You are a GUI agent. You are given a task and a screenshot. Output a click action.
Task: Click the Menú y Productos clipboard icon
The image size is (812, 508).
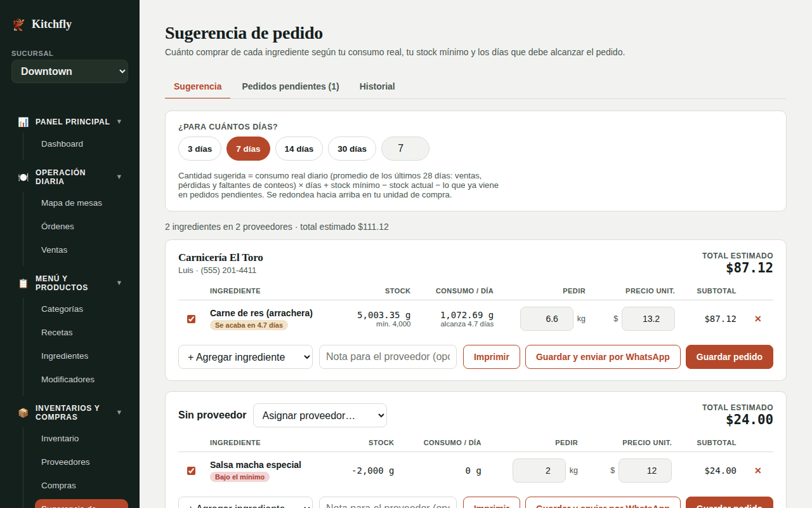coord(23,283)
